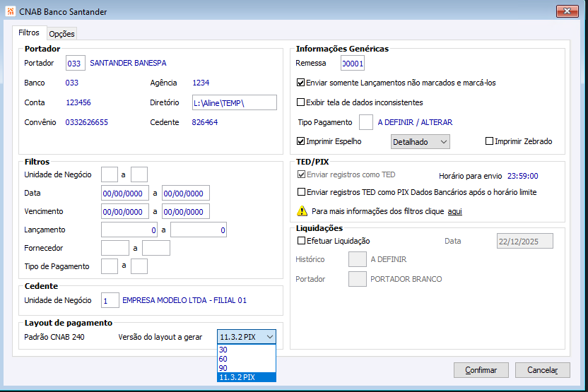Click the Padrão CNAB 240 label
588x392 pixels.
[x=54, y=337]
